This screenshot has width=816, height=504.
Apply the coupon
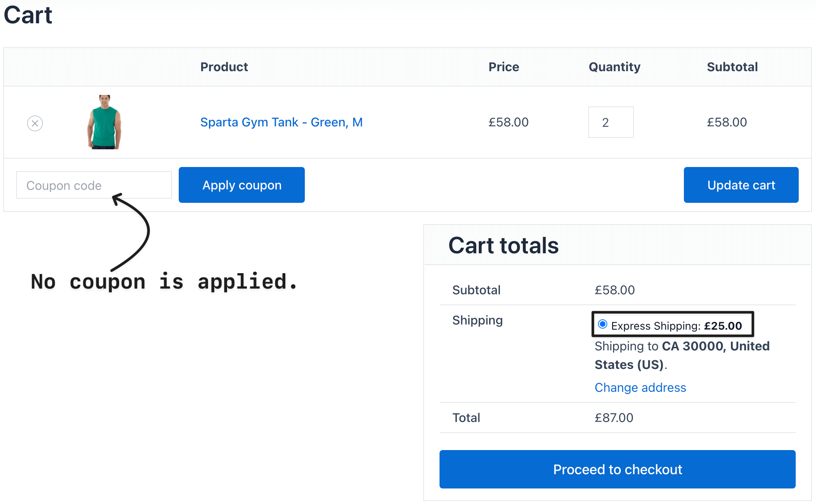(x=242, y=185)
